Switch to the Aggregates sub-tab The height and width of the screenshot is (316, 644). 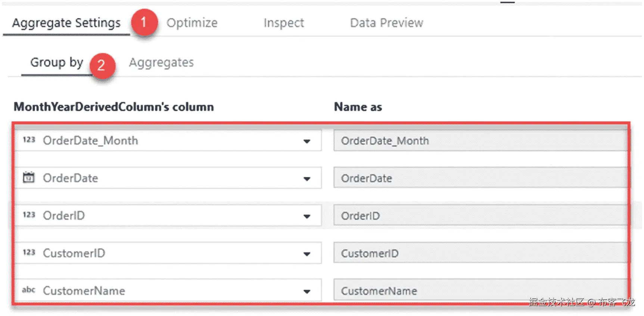click(x=161, y=62)
